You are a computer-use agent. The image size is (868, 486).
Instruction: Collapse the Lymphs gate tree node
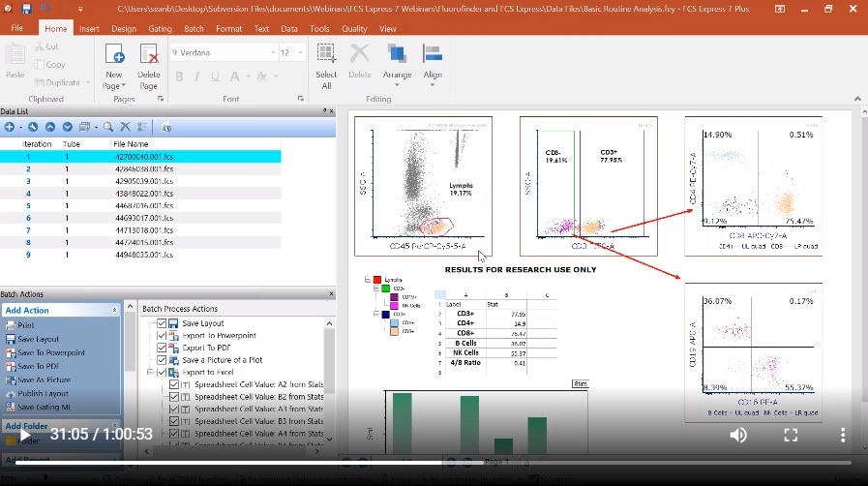click(367, 280)
